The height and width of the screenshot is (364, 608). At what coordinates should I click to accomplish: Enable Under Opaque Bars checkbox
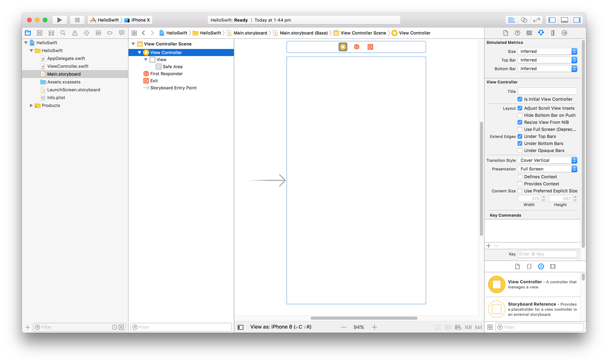520,151
